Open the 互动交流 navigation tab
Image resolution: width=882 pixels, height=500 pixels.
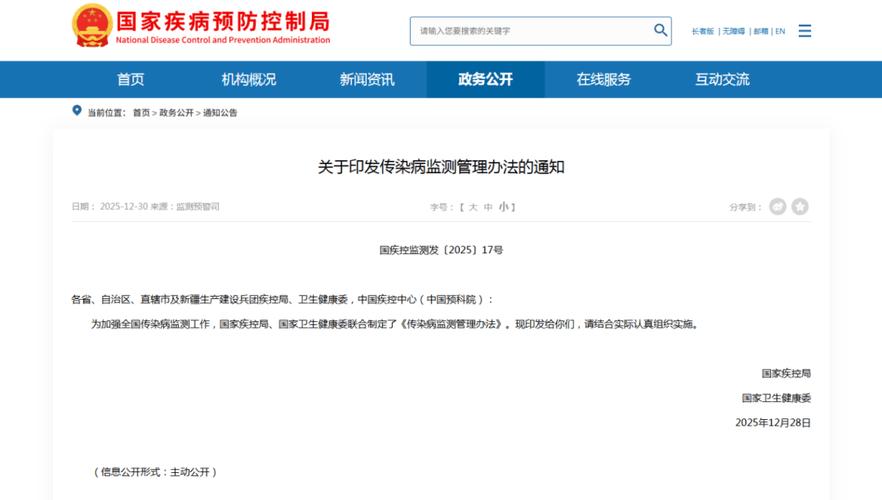pyautogui.click(x=722, y=79)
